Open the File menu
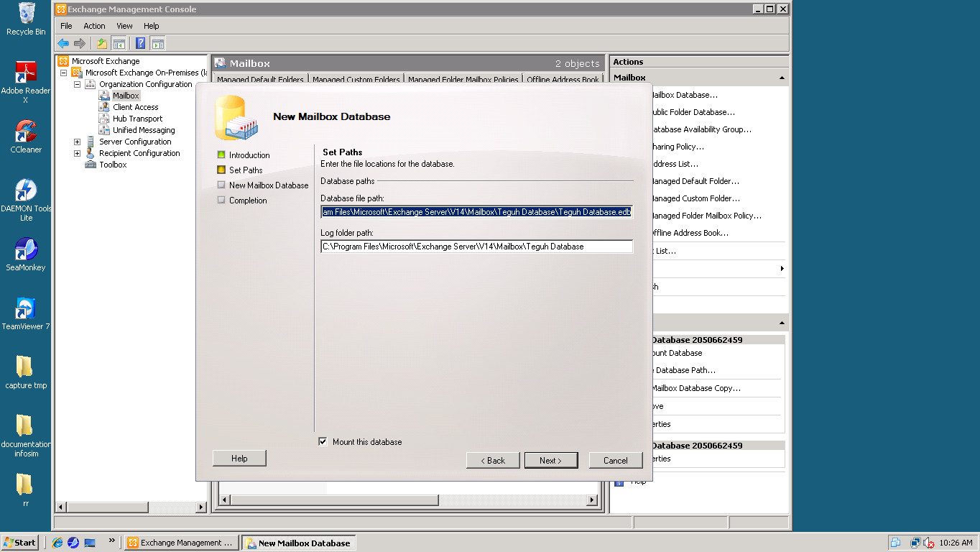This screenshot has height=552, width=980. pyautogui.click(x=66, y=26)
